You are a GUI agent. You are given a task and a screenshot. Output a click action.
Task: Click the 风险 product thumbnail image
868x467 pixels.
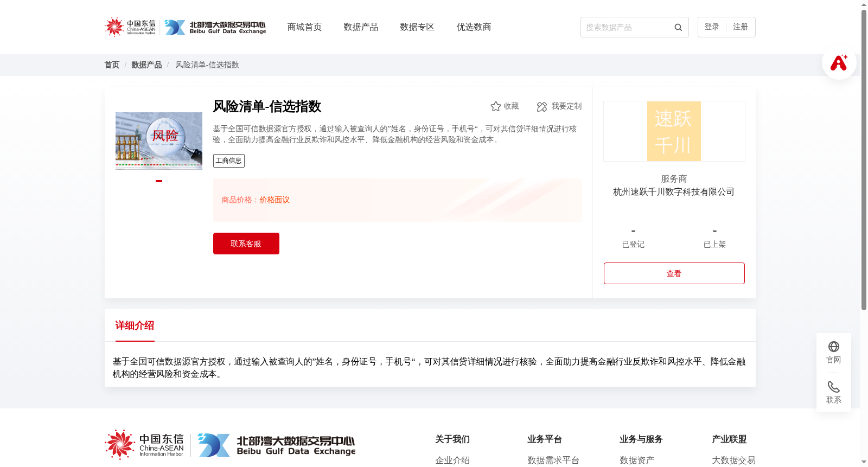[x=159, y=141]
